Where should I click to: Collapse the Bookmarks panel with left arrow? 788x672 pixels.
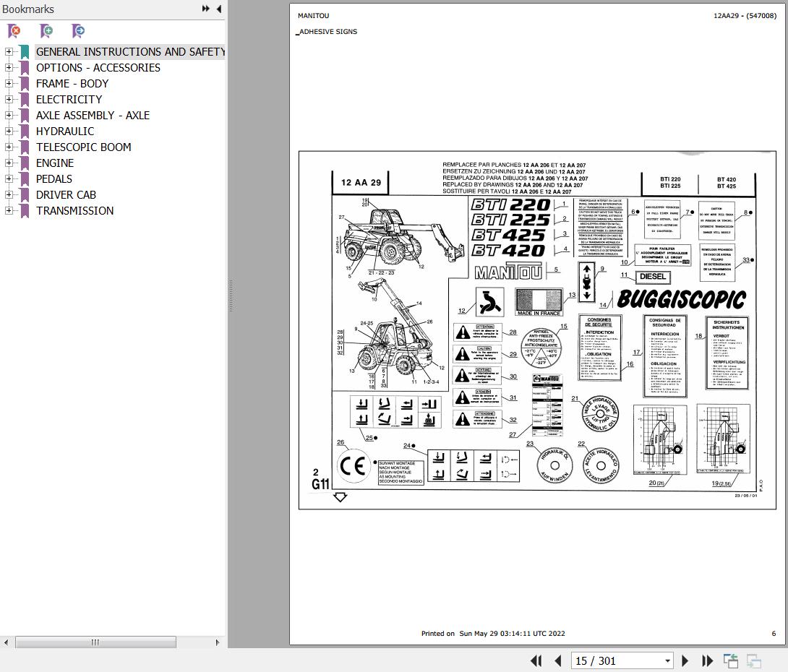click(x=219, y=9)
